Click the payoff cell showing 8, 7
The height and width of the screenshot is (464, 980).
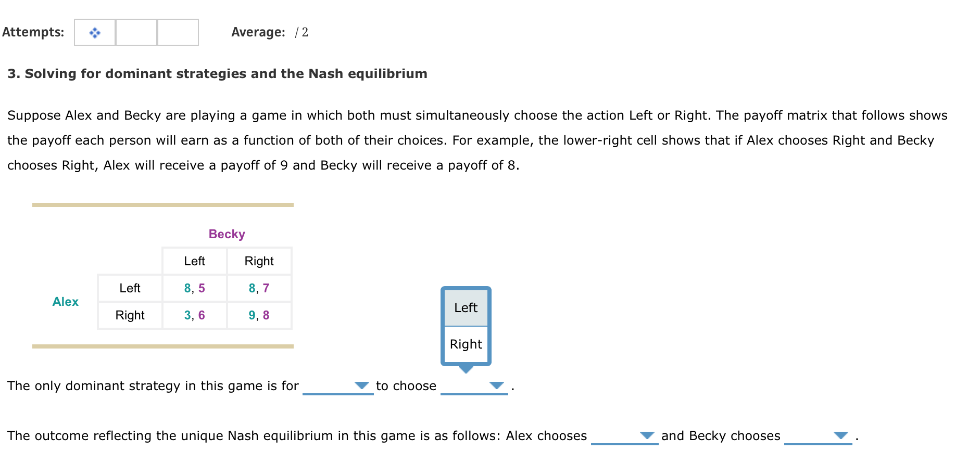click(x=259, y=288)
